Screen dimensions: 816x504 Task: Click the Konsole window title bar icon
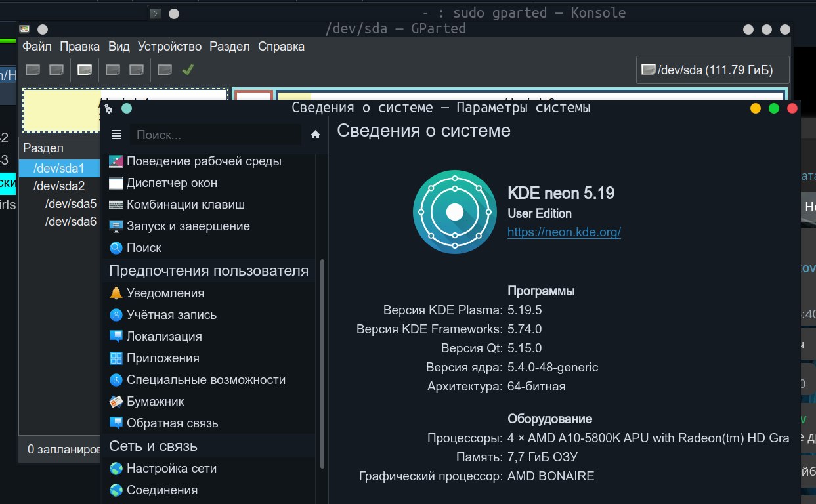point(155,13)
